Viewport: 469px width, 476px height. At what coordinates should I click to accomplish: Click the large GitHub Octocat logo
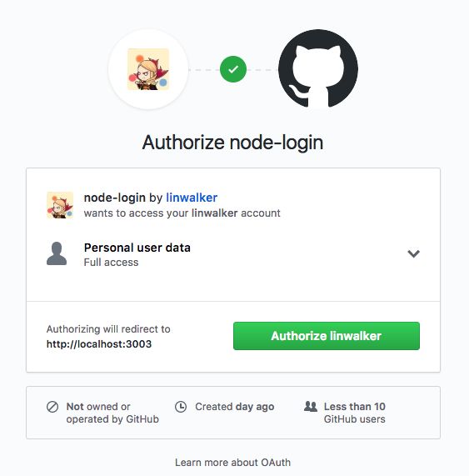[x=318, y=69]
